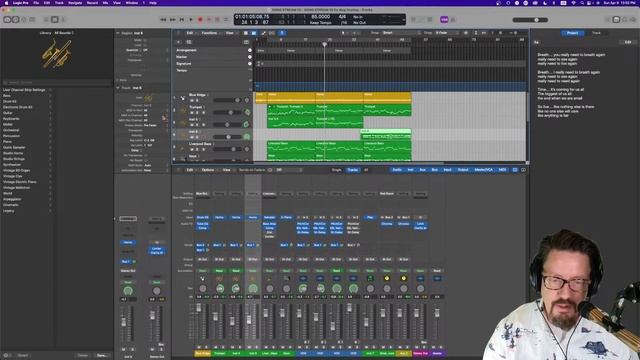Click the Duplicate Track icon
This screenshot has width=640, height=360.
(189, 42)
